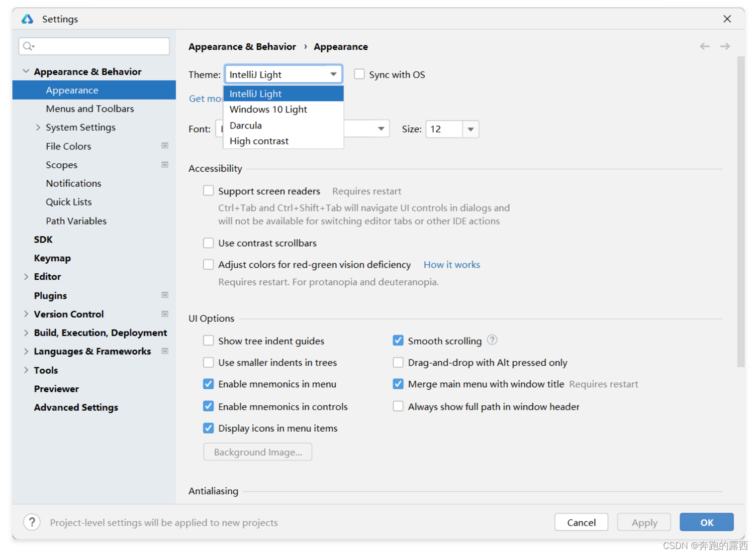Open Smooth scrolling help tooltip icon
The height and width of the screenshot is (555, 756).
click(492, 340)
